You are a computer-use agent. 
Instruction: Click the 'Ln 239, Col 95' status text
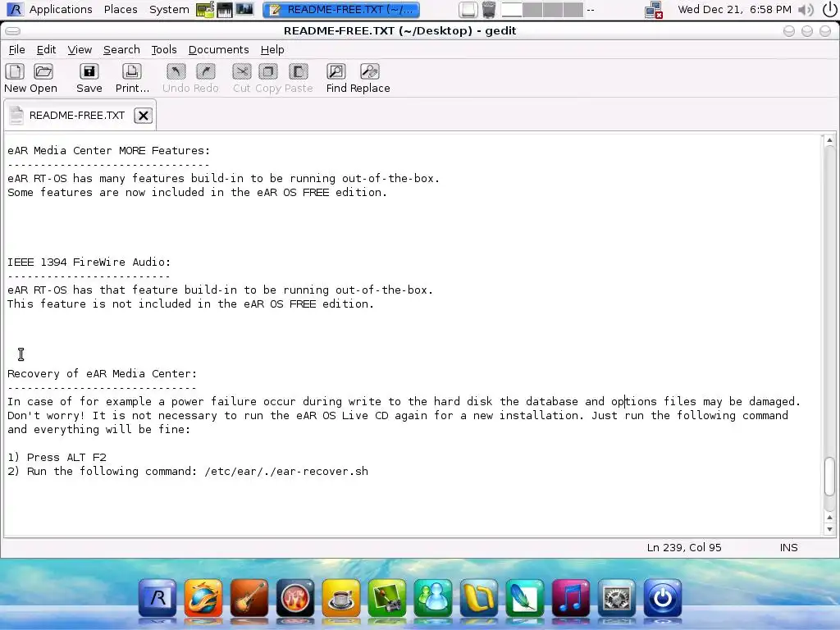click(684, 547)
